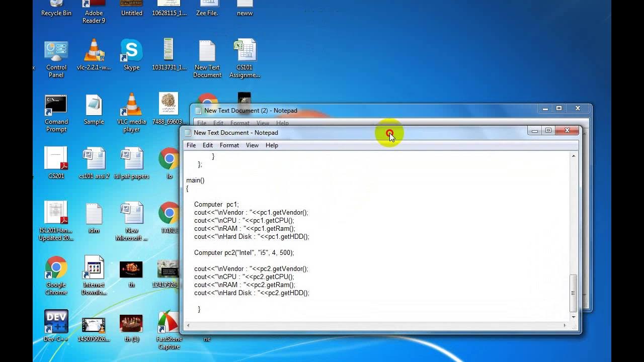Click the line Computer pc2("Intel", "i5", 4, 500);
Viewport: 644px width, 362px height.
(244, 252)
